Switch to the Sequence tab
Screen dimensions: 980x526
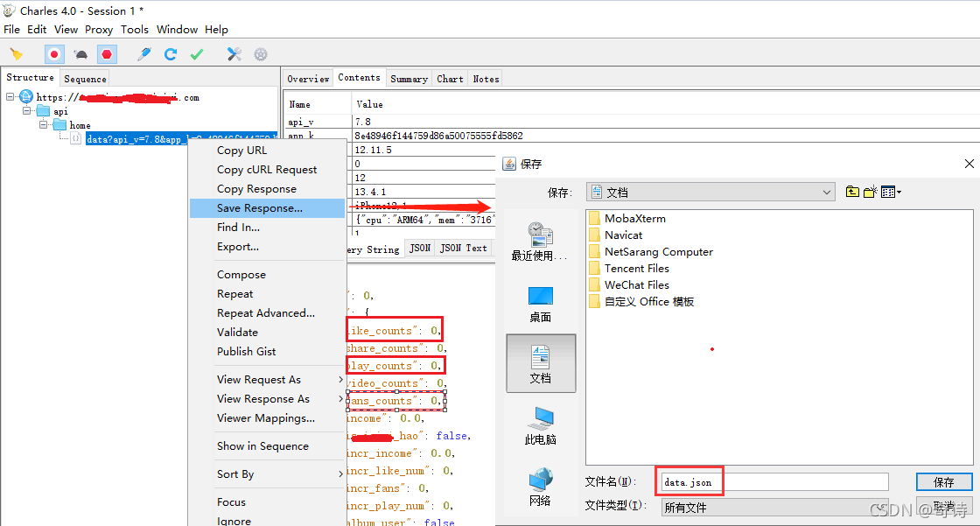pyautogui.click(x=85, y=79)
